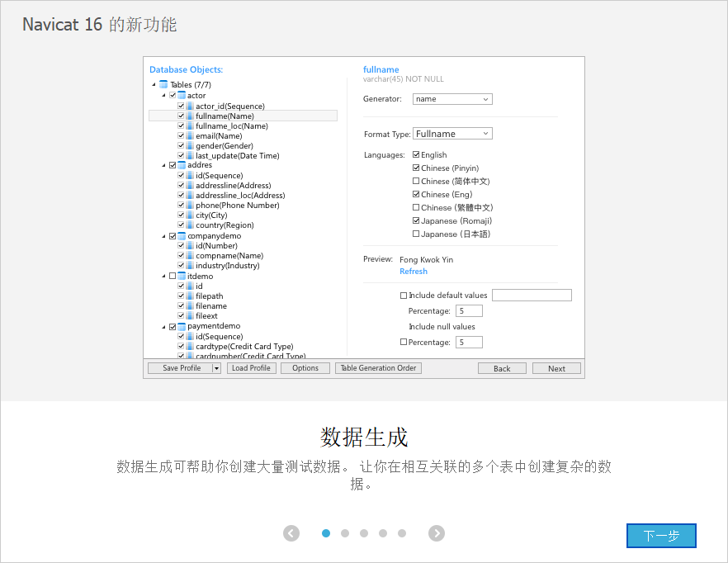Jump to the fourth page dot
Viewport: 728px width, 563px height.
383,533
